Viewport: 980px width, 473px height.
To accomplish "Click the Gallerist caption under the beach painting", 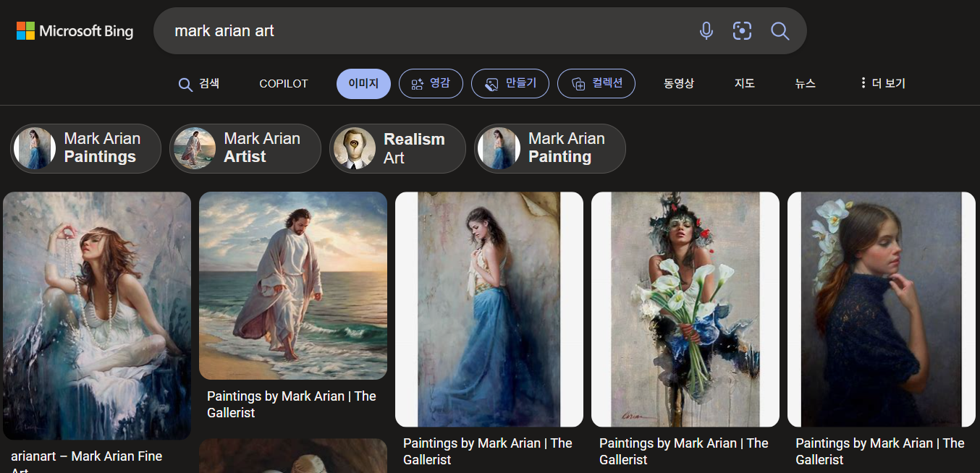I will (292, 404).
